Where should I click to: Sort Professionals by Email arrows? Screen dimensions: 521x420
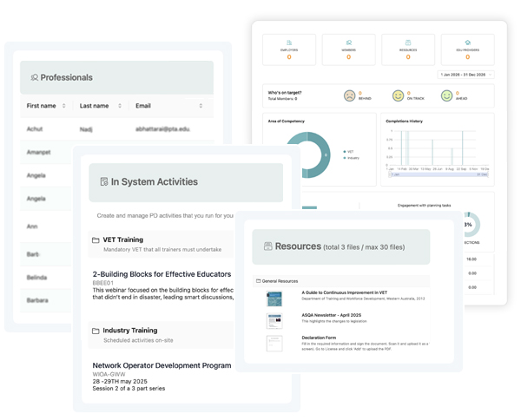tap(201, 106)
